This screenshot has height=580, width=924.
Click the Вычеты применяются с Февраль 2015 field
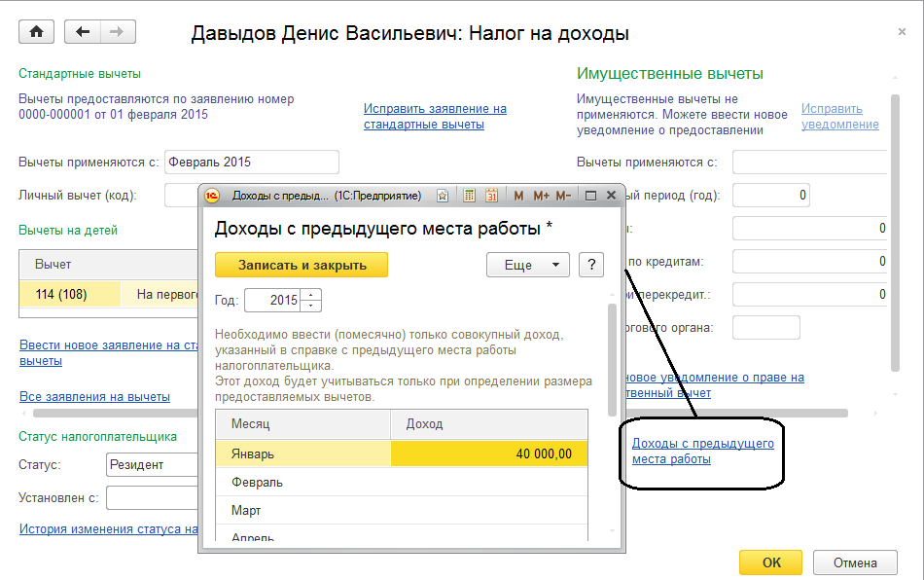tap(252, 163)
